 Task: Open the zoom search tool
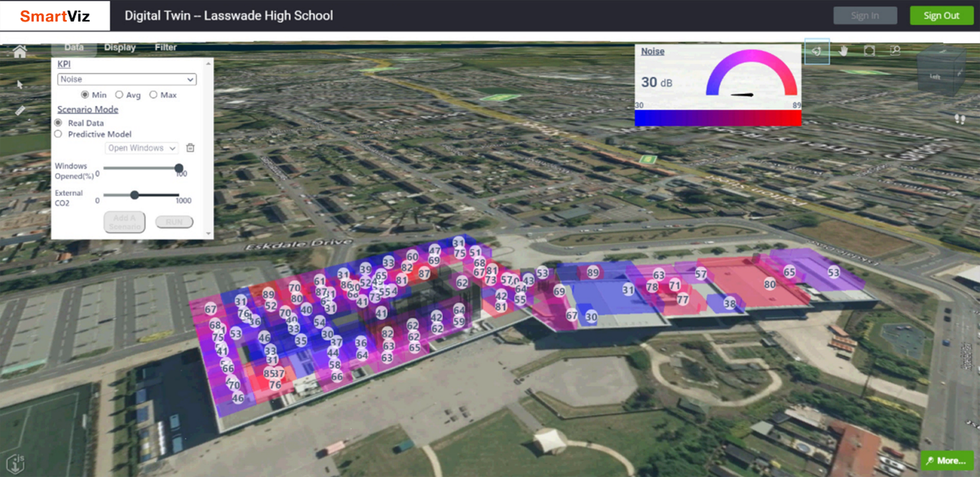tap(894, 50)
